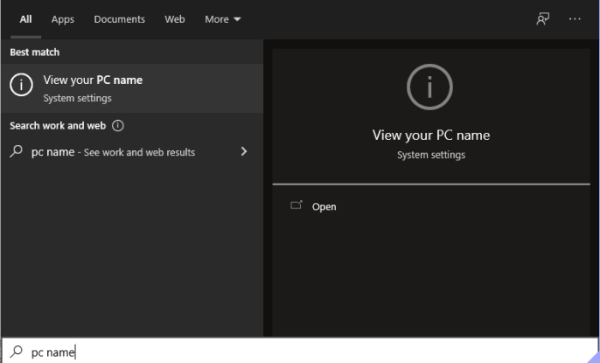Switch to the Apps tab

coord(63,19)
